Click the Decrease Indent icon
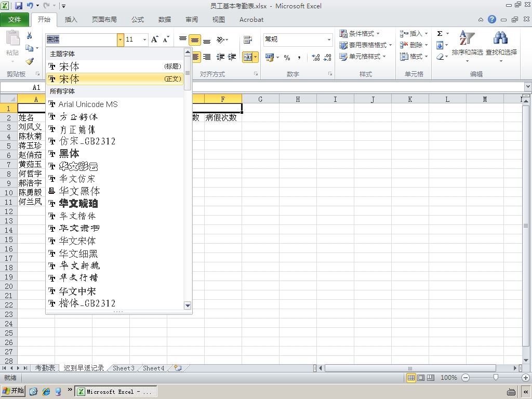Image resolution: width=532 pixels, height=399 pixels. (220, 57)
